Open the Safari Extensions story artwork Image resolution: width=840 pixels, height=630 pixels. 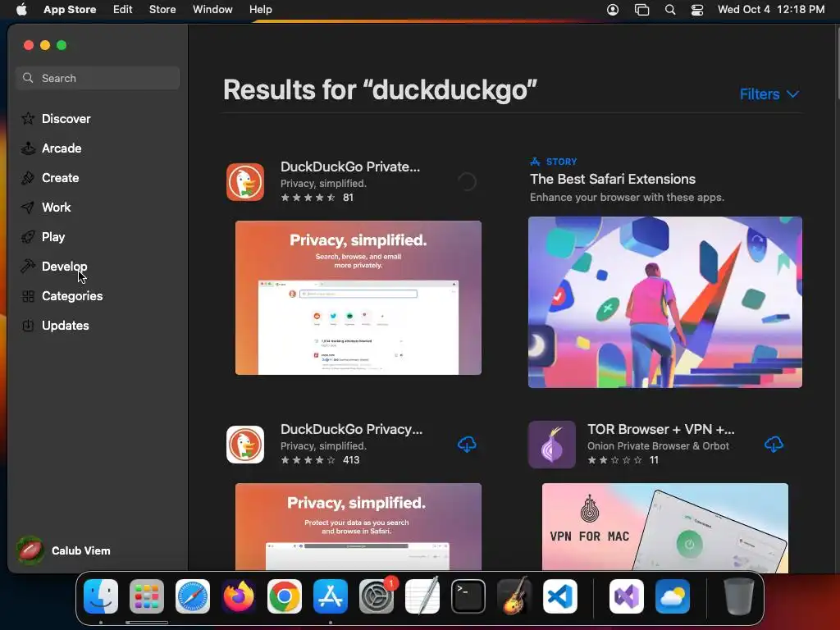point(664,302)
